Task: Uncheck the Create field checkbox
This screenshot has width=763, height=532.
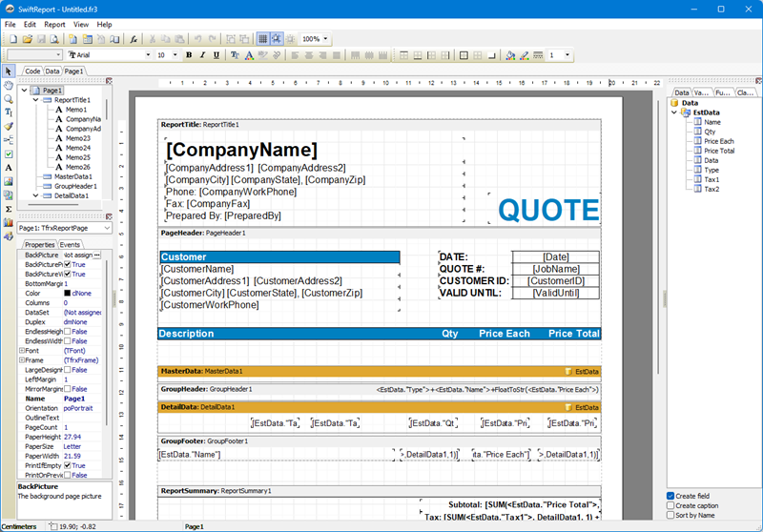Action: click(670, 496)
